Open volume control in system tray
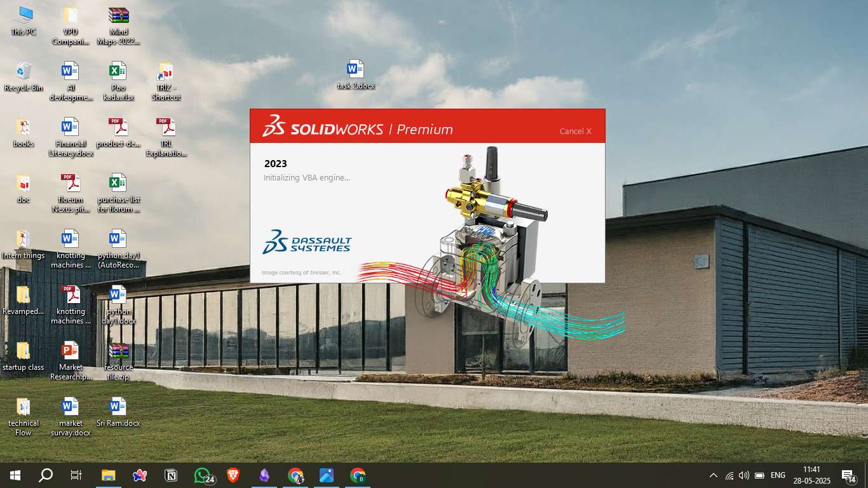Image resolution: width=868 pixels, height=488 pixels. coord(743,475)
